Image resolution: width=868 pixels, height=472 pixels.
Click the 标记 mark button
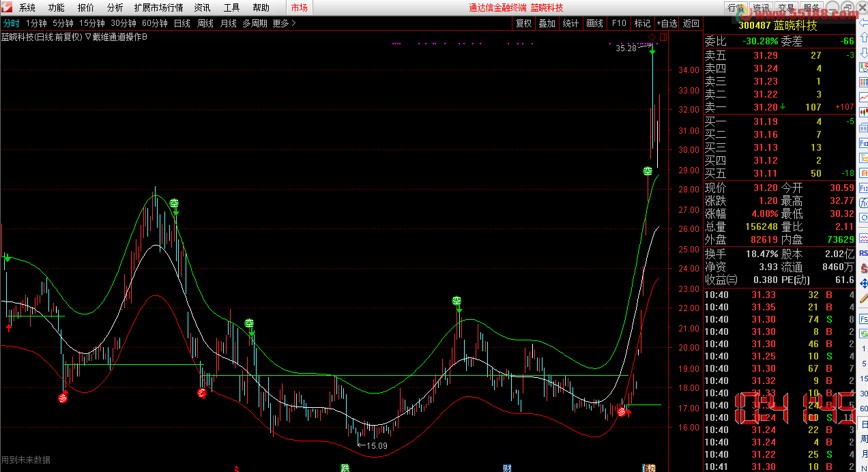(x=643, y=23)
